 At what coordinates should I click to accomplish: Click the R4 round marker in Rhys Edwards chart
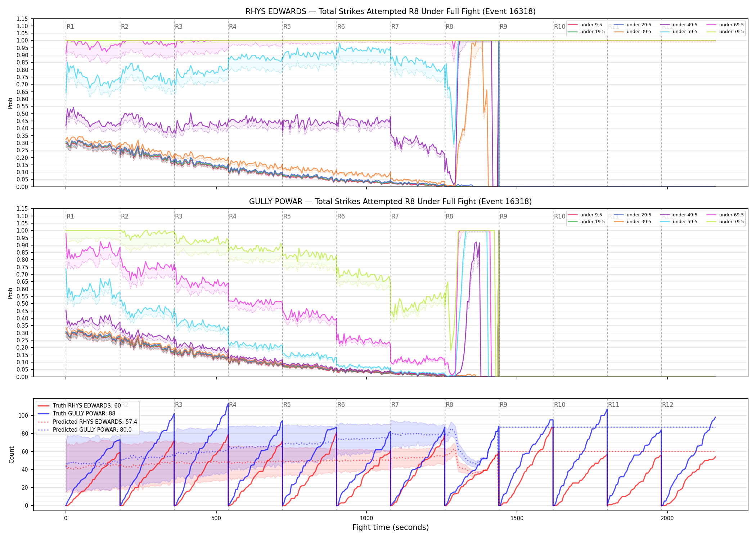click(x=233, y=27)
